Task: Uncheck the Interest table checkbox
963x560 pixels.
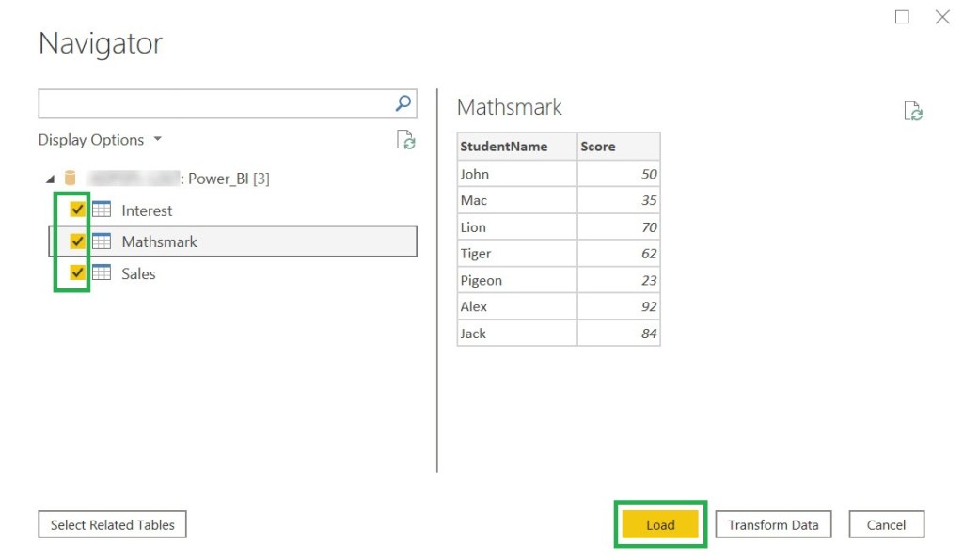Action: pyautogui.click(x=78, y=210)
